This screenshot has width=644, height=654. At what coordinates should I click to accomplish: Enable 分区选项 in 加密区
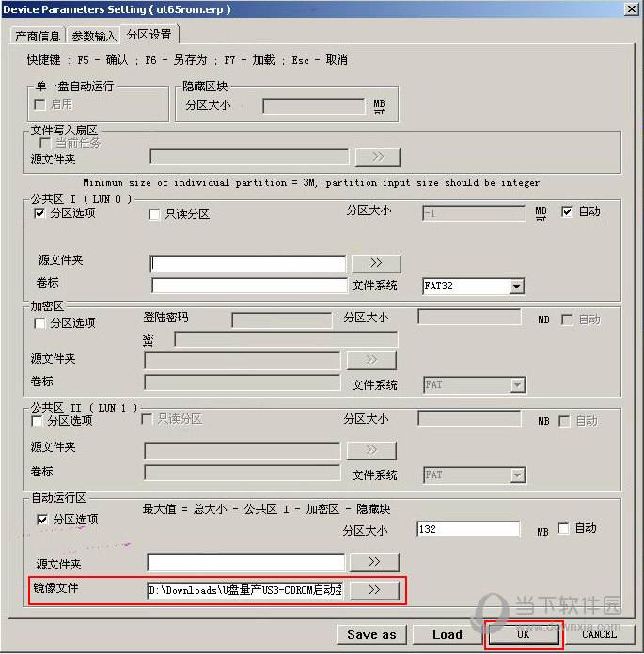(39, 323)
